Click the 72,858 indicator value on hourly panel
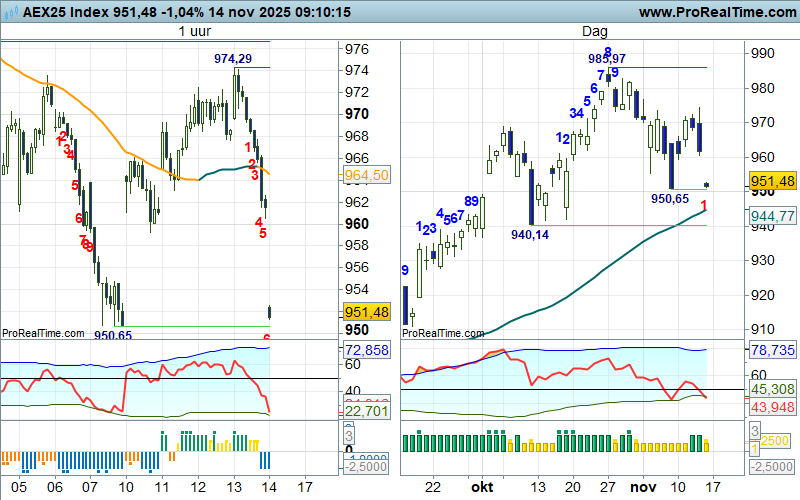The image size is (800, 500). pos(366,350)
